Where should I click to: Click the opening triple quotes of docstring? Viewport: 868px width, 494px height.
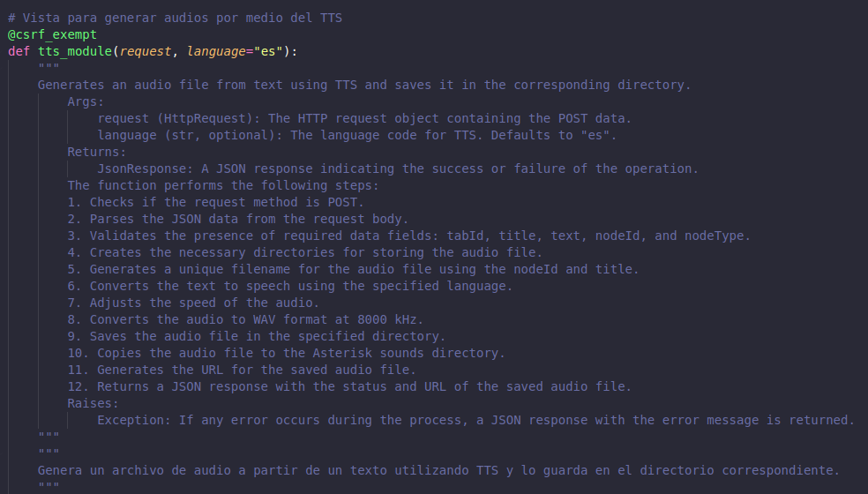click(49, 66)
